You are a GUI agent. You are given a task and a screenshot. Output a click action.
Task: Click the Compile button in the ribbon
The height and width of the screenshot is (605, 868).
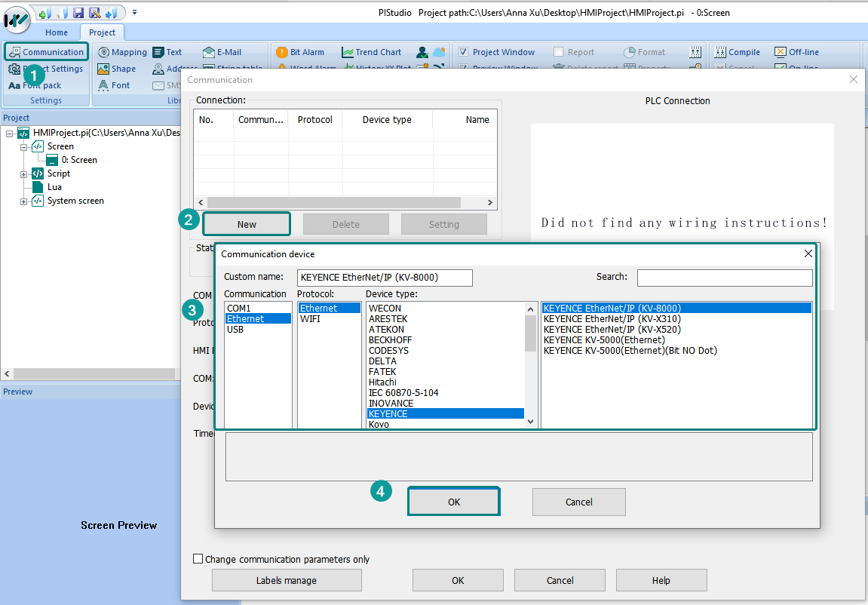[738, 52]
